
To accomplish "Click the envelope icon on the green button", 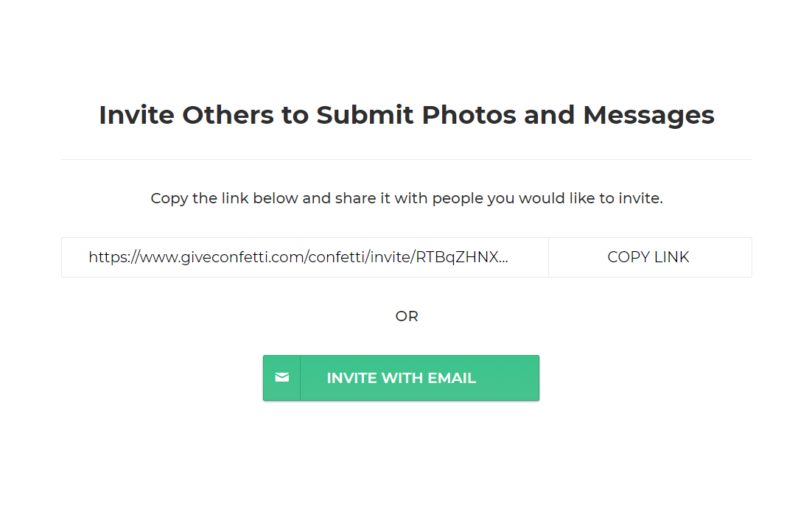I will 281,378.
